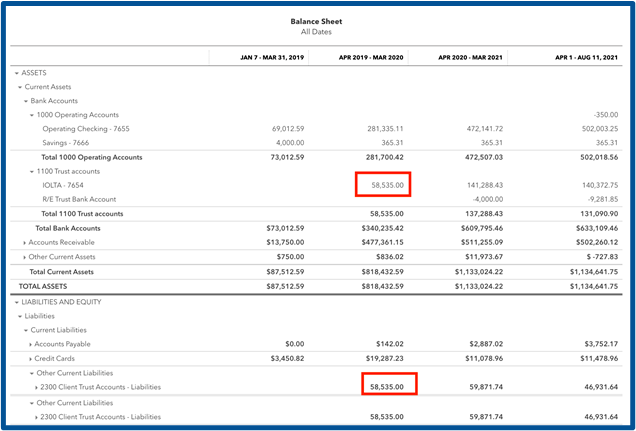
Task: Click Accounts Payable value $3,752.17
Action: tap(602, 345)
